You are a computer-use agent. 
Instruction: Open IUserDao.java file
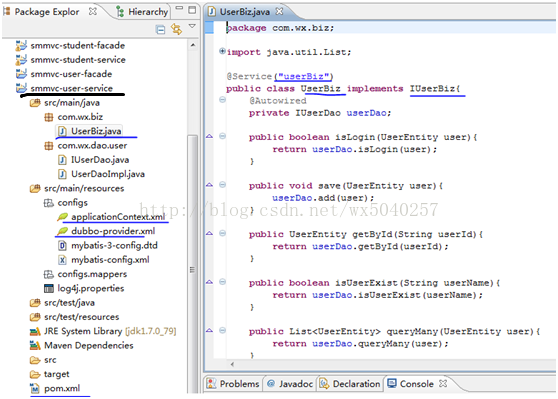pos(100,160)
